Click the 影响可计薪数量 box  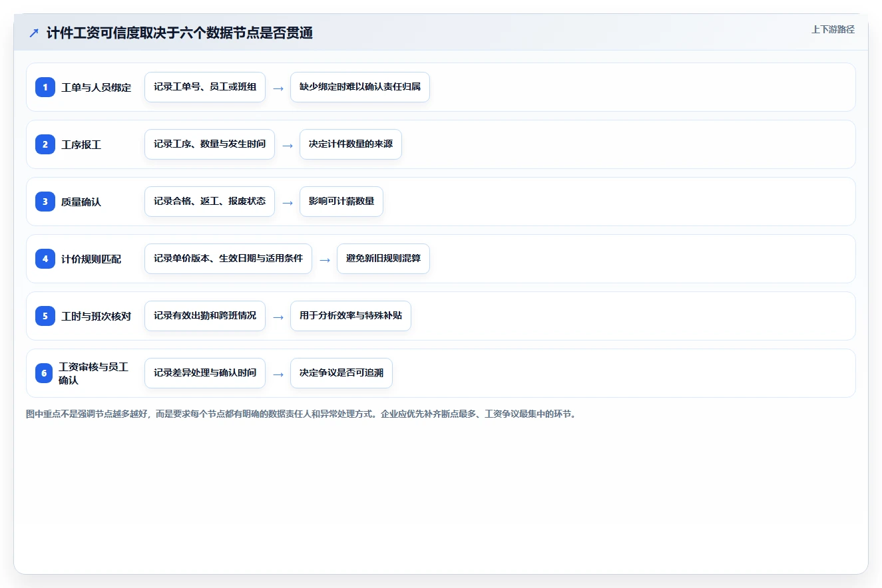click(x=341, y=202)
